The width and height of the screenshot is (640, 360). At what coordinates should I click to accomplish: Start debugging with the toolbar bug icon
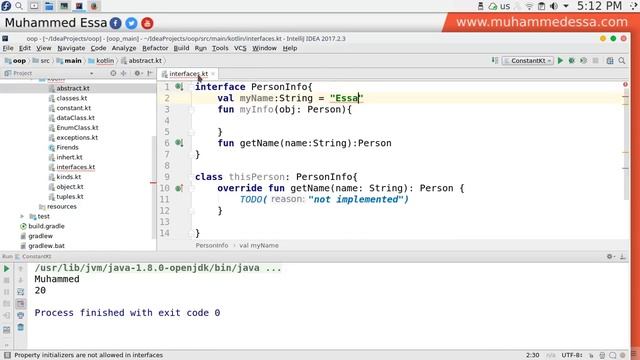[572, 60]
